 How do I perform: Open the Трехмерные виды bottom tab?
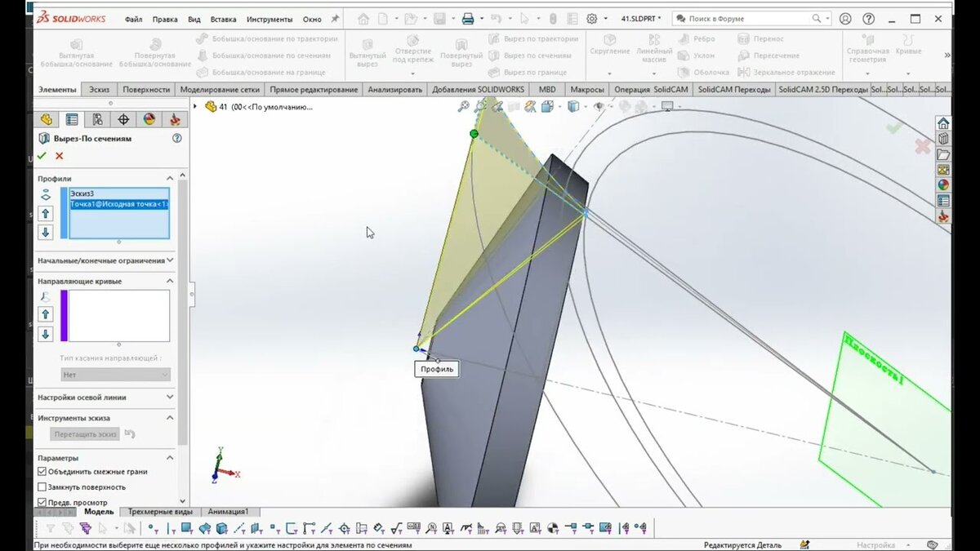click(x=159, y=512)
